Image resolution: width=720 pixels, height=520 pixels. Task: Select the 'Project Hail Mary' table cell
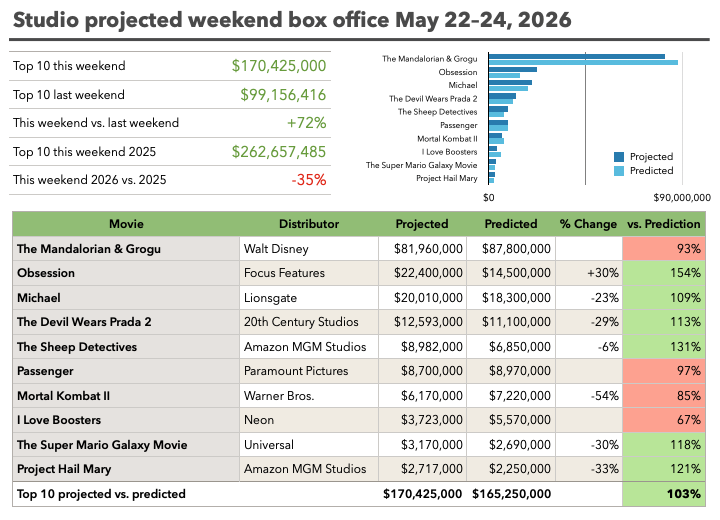[x=126, y=469]
